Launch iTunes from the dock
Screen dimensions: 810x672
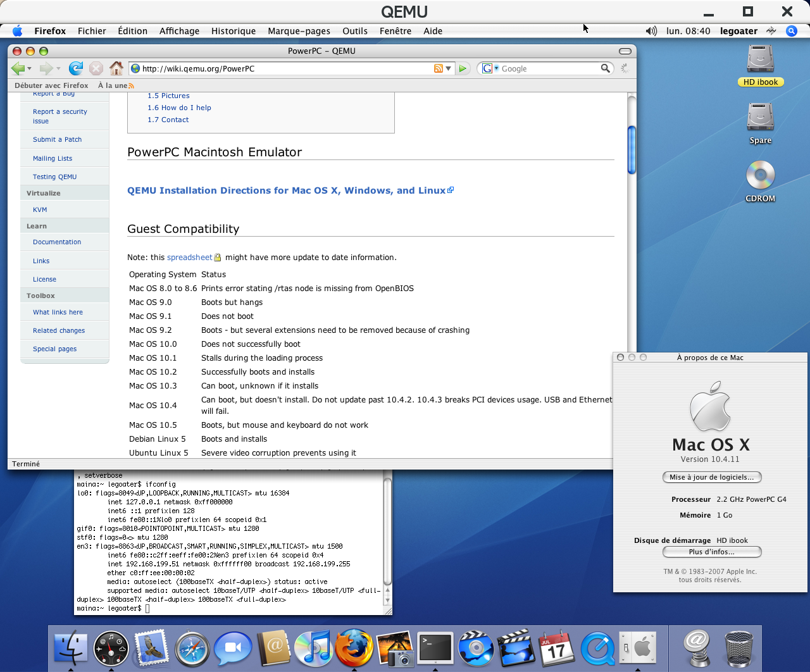pyautogui.click(x=314, y=649)
